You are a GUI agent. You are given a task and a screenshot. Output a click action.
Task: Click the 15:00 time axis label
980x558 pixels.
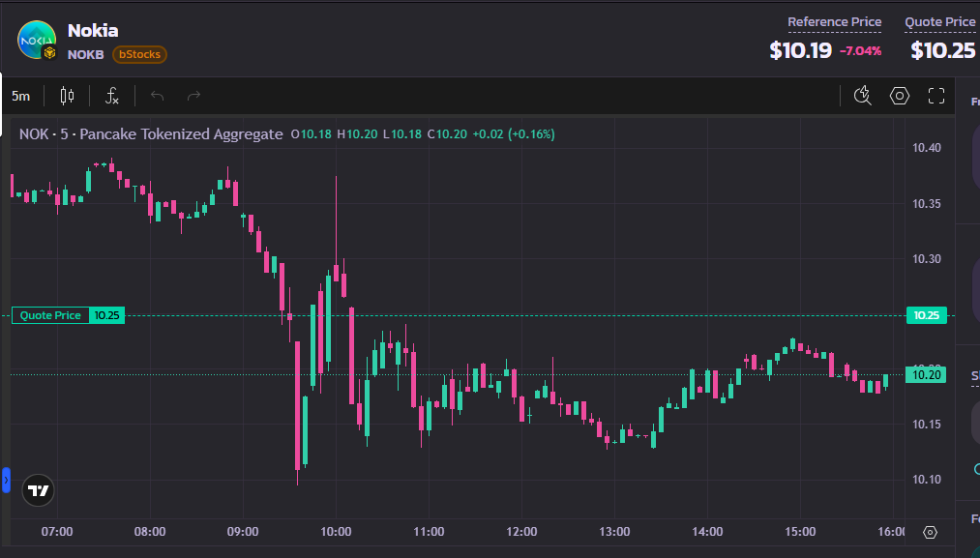800,532
